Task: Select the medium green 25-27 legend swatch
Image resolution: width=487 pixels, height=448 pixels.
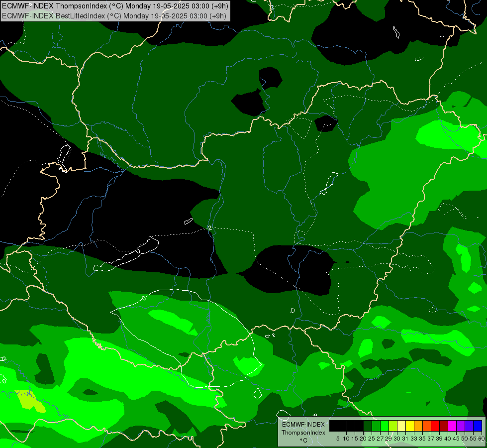Action: [x=376, y=426]
